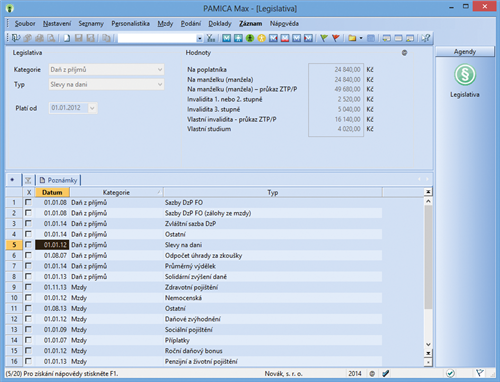Image resolution: width=500 pixels, height=382 pixels.
Task: Tick checkbox in row 3 Zvláštní sazba DzP
Action: pos(28,223)
